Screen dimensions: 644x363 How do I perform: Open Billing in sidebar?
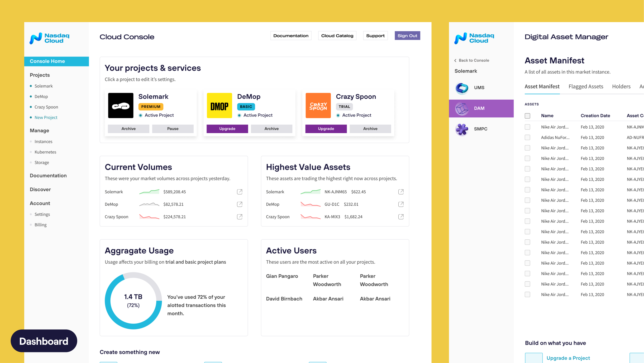click(40, 225)
